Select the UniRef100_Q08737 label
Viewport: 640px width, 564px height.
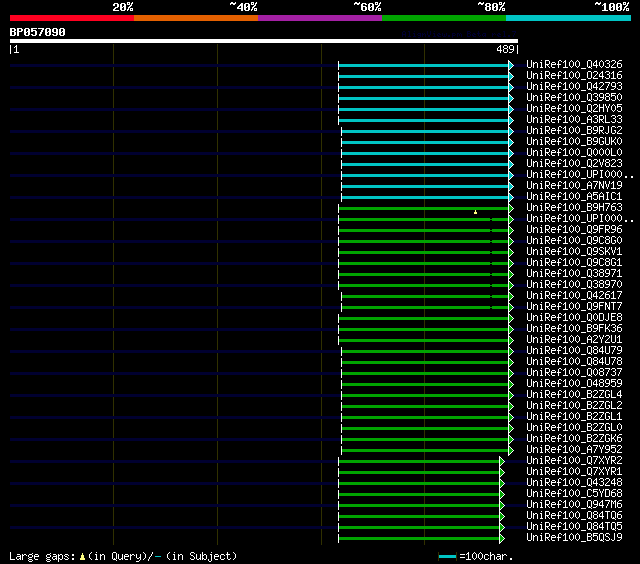point(574,373)
